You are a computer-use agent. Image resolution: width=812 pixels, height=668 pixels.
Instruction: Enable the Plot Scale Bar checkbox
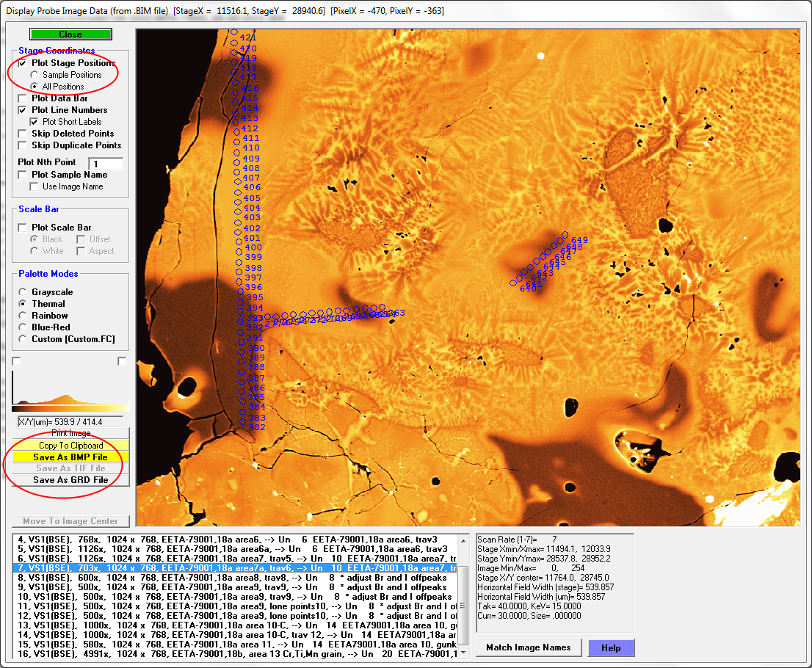pos(23,228)
